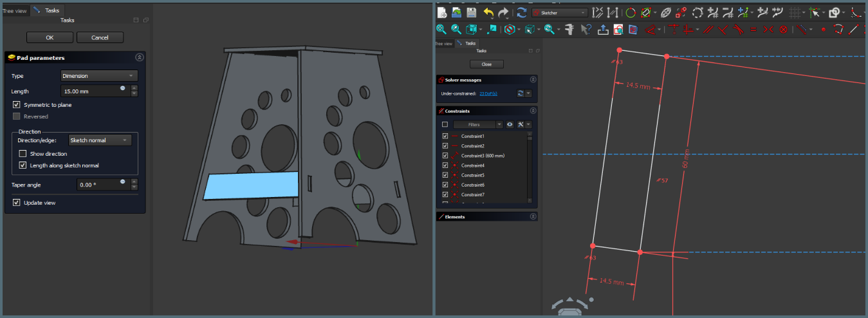Uncheck the Constraint3 (600 mm) checkbox
The height and width of the screenshot is (318, 868).
click(445, 156)
